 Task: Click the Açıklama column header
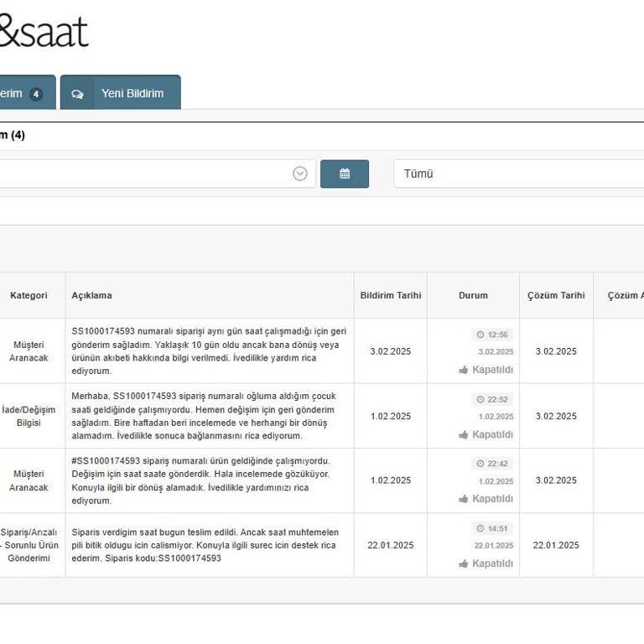91,295
